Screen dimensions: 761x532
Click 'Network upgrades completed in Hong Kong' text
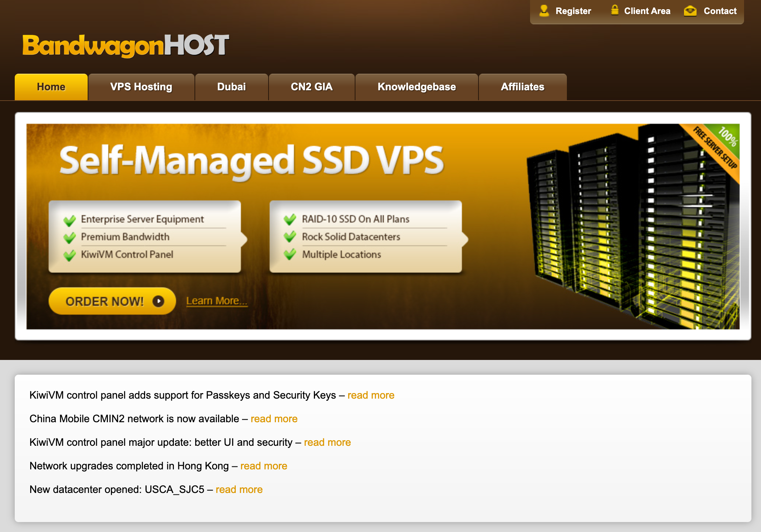[x=129, y=466]
